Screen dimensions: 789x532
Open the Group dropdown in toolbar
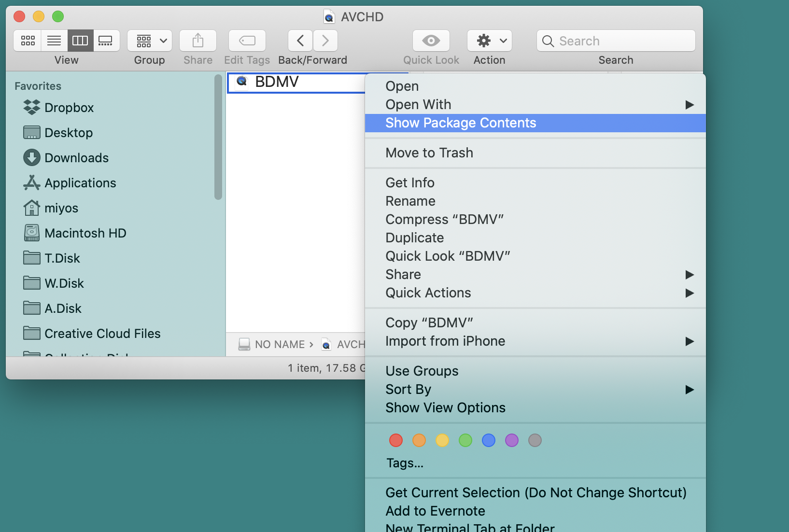(x=150, y=41)
